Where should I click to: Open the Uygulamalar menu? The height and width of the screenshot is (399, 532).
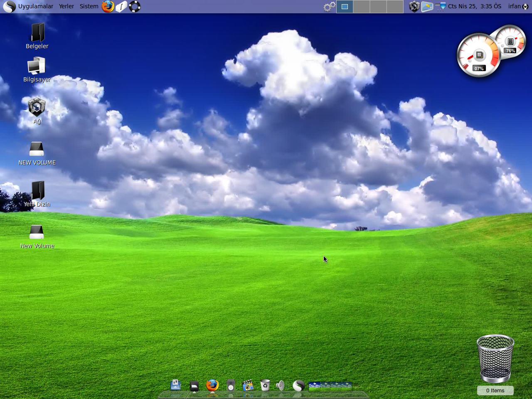click(35, 6)
